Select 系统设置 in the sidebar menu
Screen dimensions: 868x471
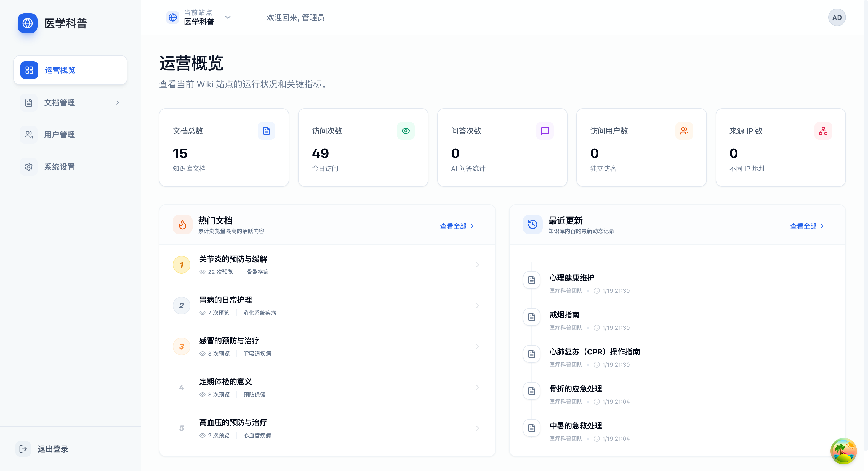[x=60, y=166]
